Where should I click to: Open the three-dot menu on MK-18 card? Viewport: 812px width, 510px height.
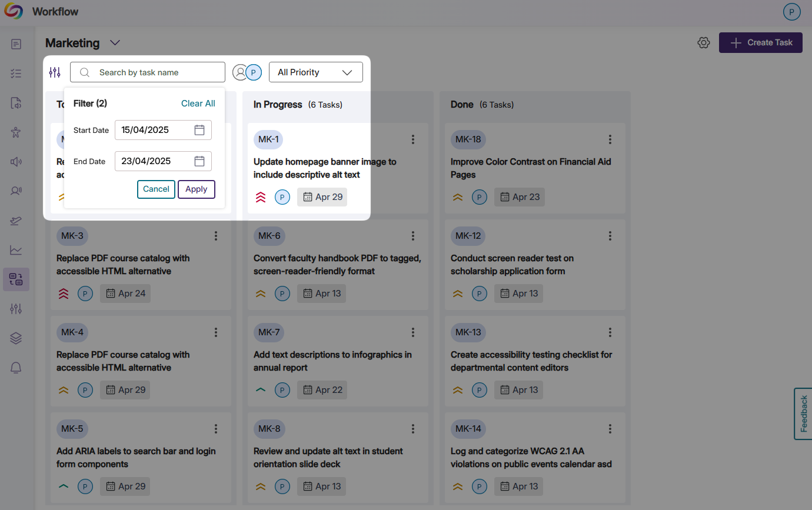(x=610, y=139)
